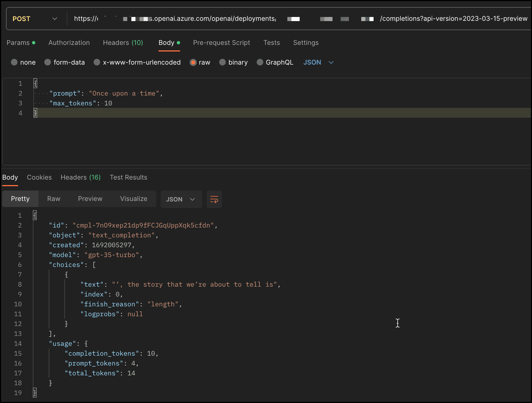Click the "id" value in response
532x403 pixels.
(143, 225)
